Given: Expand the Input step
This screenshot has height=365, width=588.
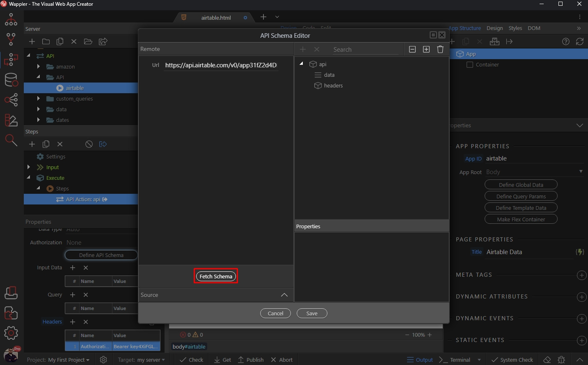Looking at the screenshot, I should tap(29, 167).
